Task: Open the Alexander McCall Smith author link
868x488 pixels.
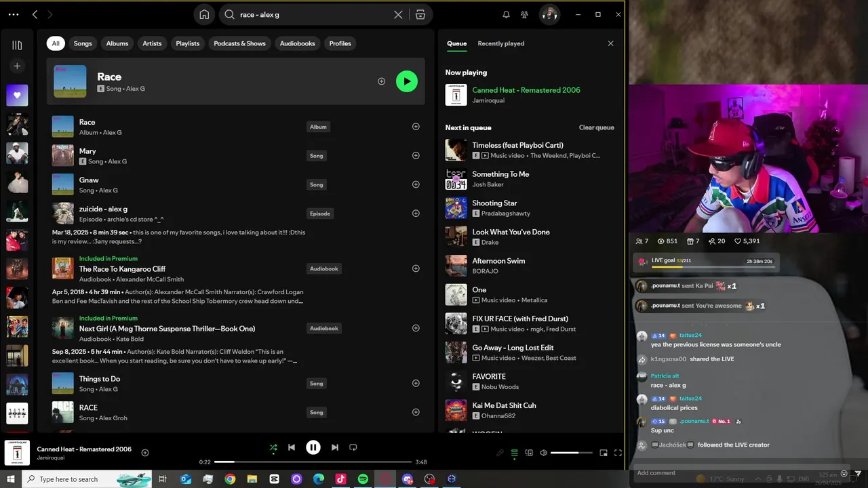Action: (150, 279)
